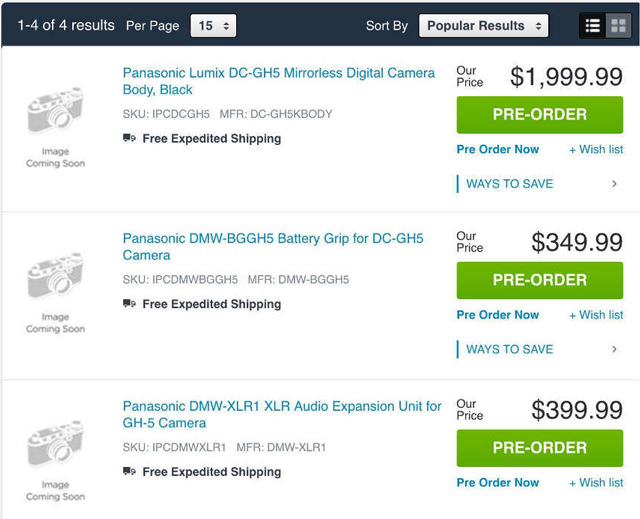
Task: Expand WAYS TO SAVE for Battery Grip
Action: pos(540,349)
